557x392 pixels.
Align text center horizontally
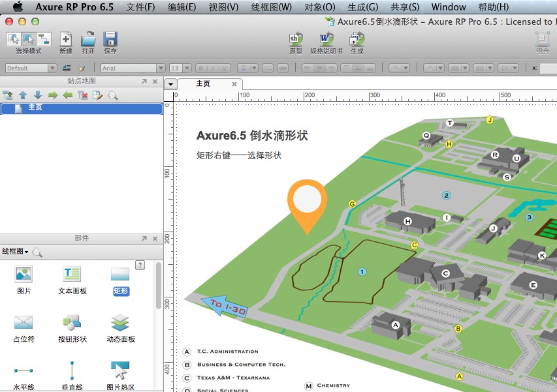(x=320, y=68)
